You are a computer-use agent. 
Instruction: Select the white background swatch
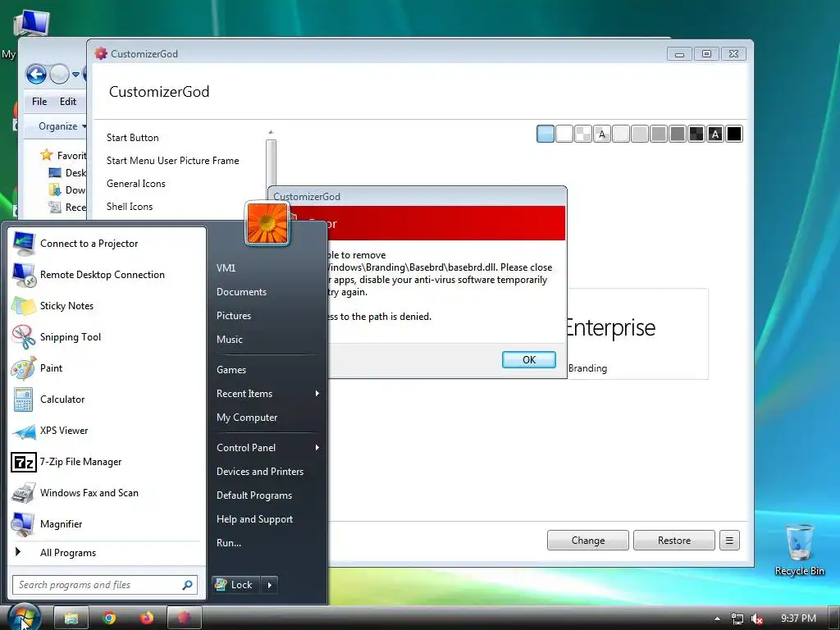pos(564,134)
